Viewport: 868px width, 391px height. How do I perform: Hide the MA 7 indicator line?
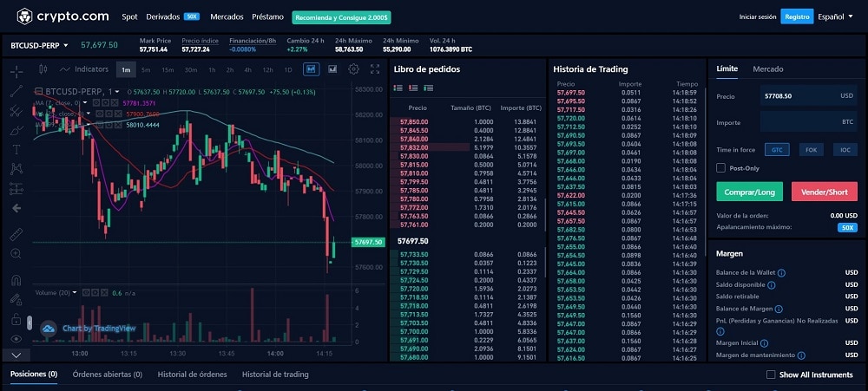[x=95, y=103]
